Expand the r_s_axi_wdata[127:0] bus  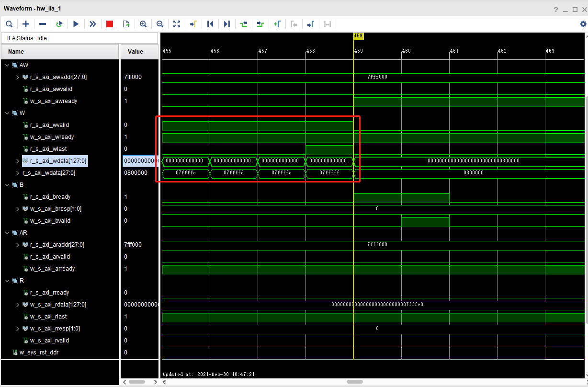click(18, 160)
